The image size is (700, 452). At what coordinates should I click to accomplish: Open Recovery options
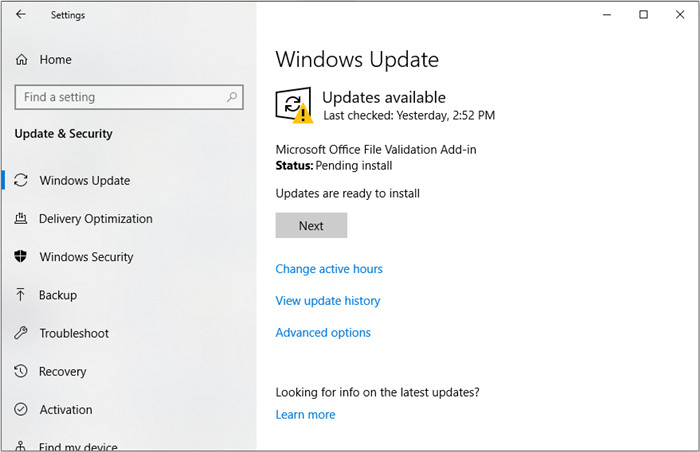click(62, 372)
